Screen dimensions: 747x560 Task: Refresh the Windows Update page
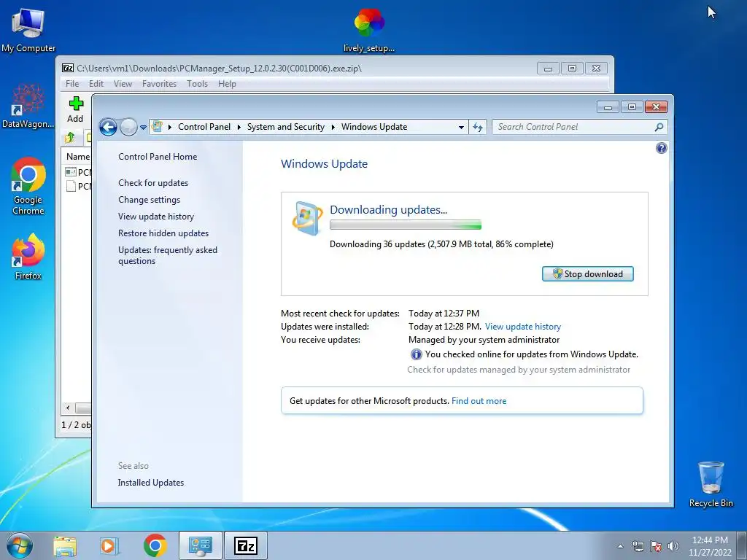tap(478, 127)
